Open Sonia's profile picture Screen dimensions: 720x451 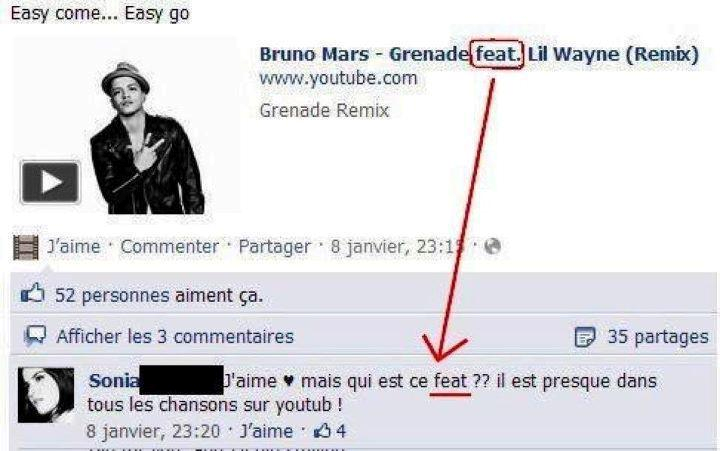click(x=46, y=395)
